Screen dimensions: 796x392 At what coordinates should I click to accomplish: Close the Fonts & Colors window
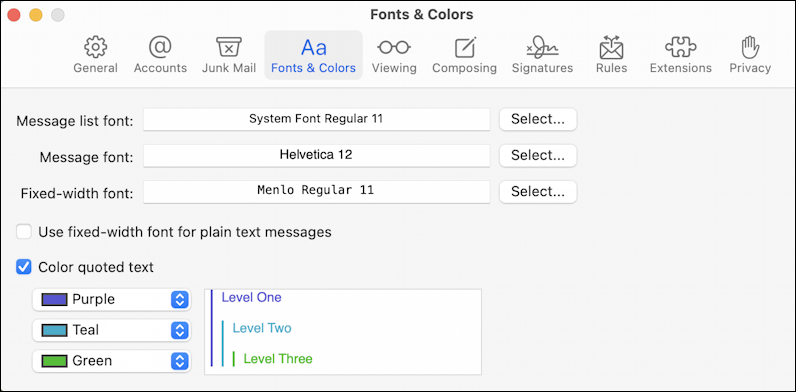pos(14,15)
